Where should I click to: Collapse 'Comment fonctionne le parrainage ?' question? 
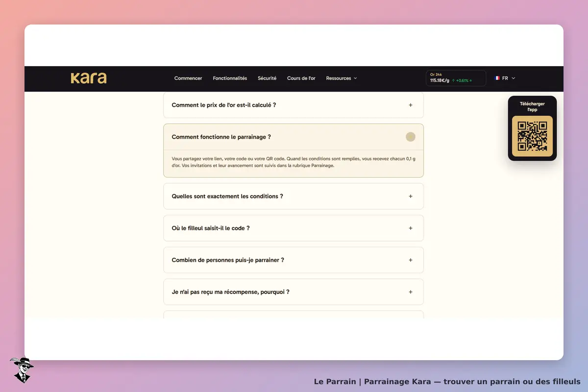pyautogui.click(x=294, y=137)
